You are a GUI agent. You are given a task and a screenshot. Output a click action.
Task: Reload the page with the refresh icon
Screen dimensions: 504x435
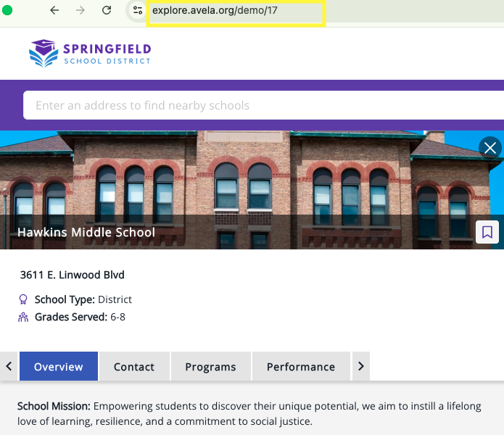tap(107, 11)
